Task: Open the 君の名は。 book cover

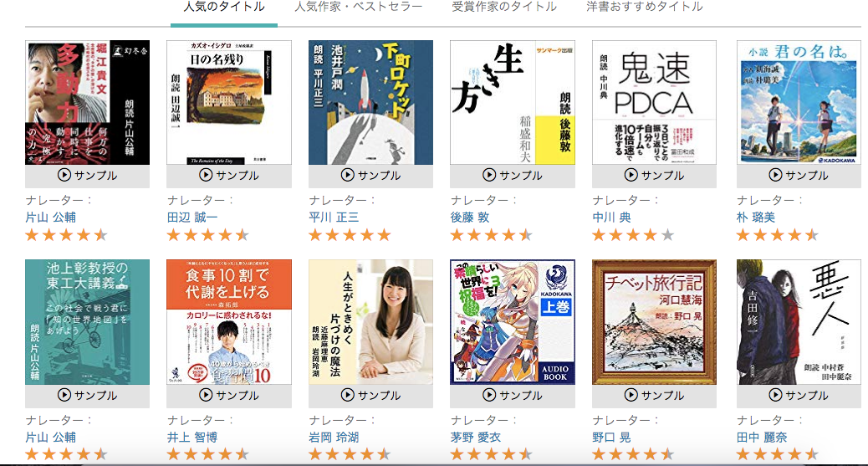Action: 799,103
